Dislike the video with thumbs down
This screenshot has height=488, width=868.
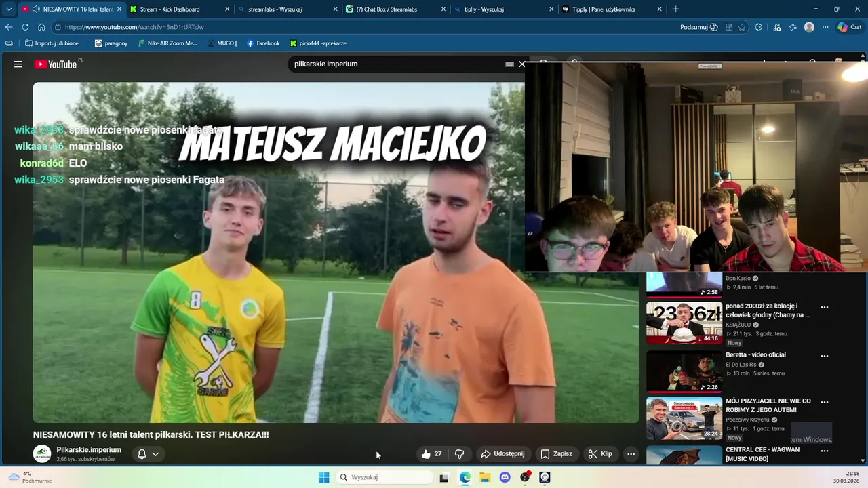(459, 454)
